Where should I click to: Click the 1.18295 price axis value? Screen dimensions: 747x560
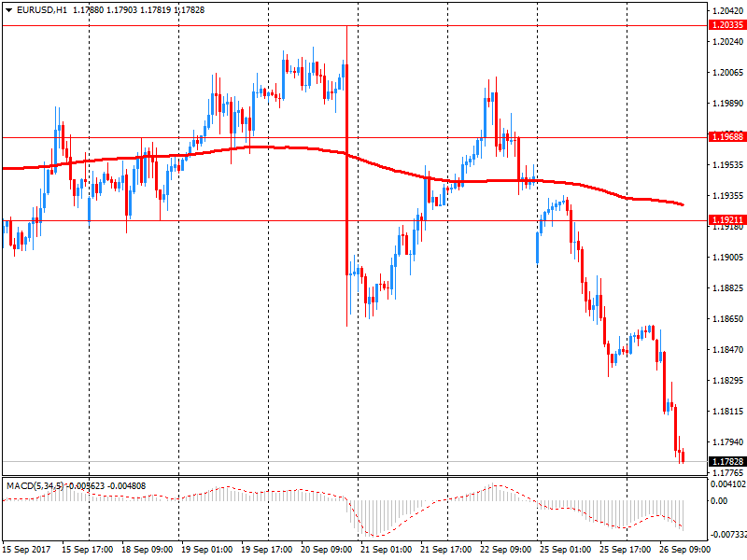point(728,381)
